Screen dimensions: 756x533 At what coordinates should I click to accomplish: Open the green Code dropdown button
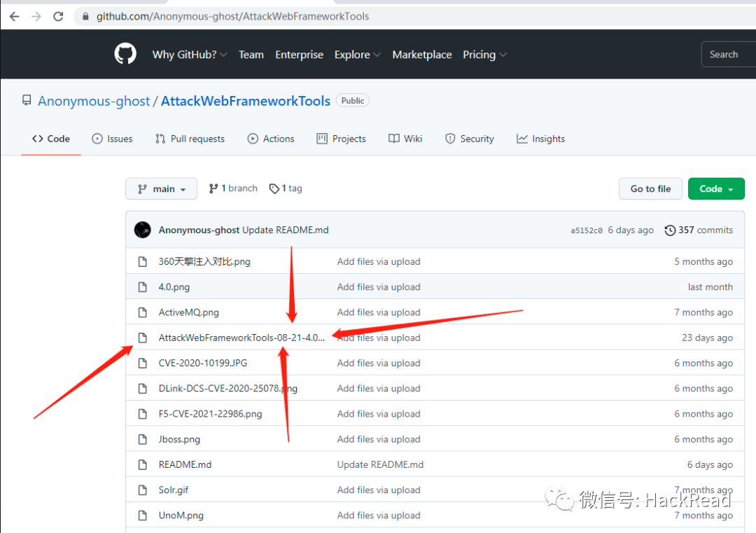click(x=716, y=188)
